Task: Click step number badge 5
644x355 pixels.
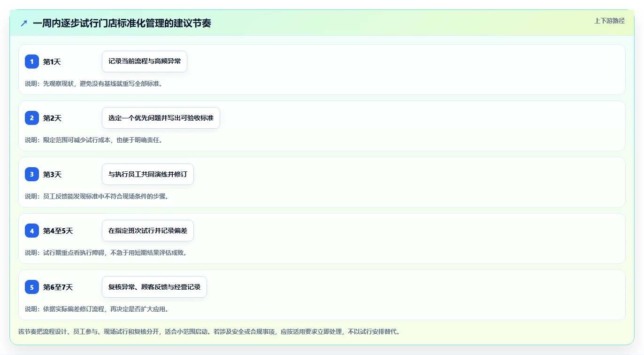Action: (32, 287)
